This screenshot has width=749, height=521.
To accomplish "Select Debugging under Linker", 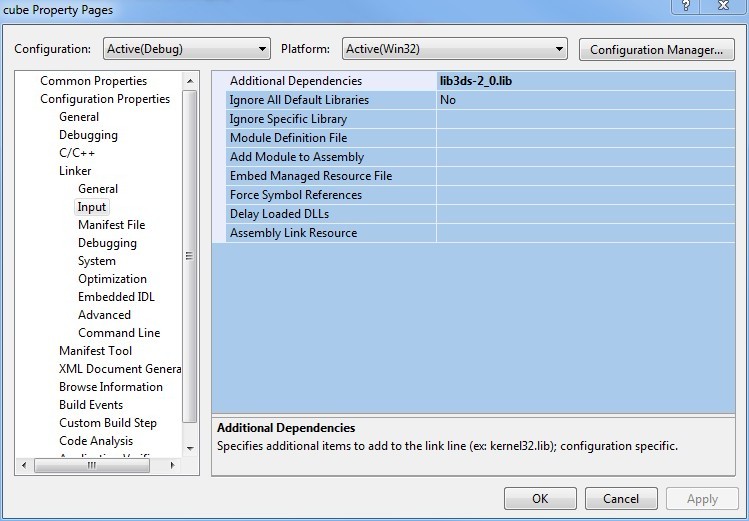I will pyautogui.click(x=107, y=243).
